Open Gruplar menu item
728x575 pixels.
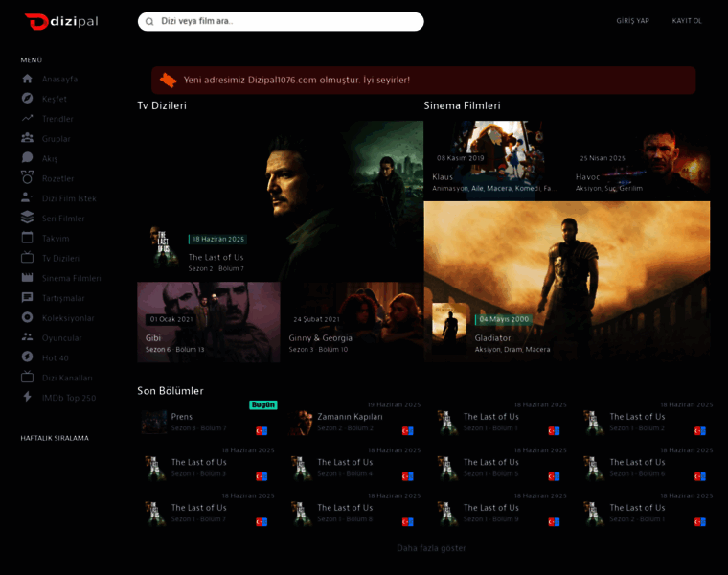(57, 139)
